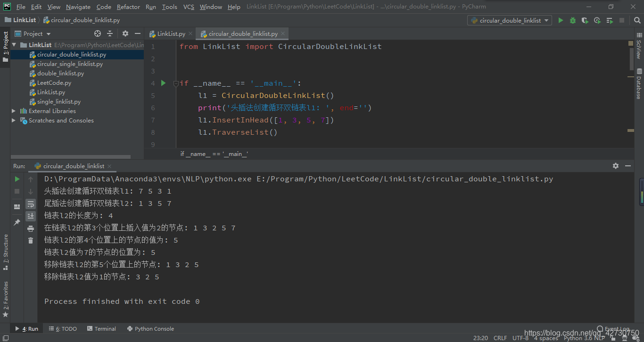Click the Run panel stop square
The image size is (644, 342).
[x=17, y=191]
